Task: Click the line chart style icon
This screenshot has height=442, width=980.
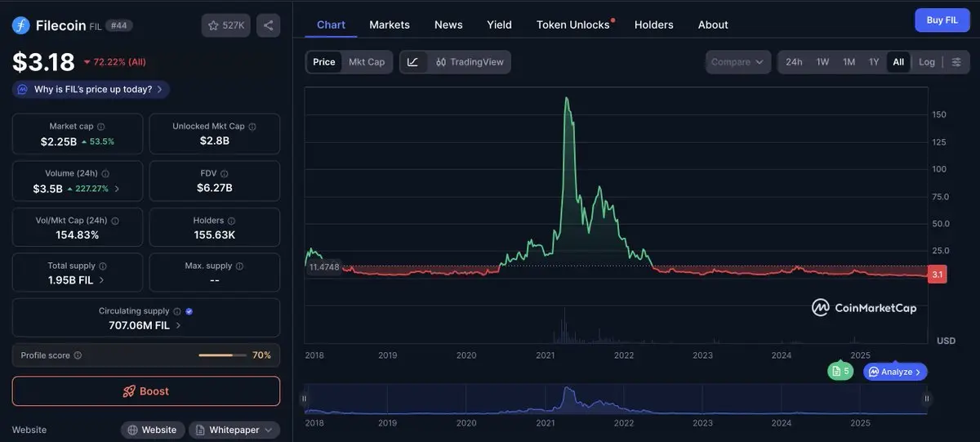Action: coord(412,62)
